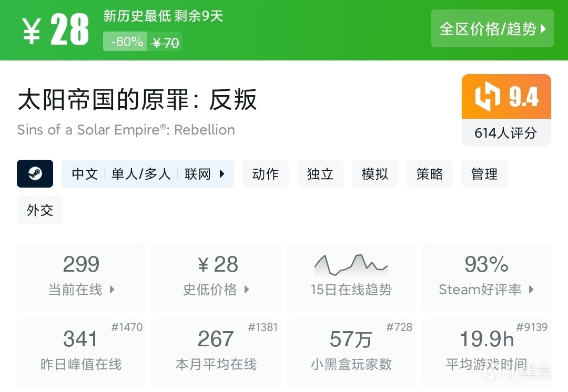Viewport: 568px width, 392px height.
Task: Tap the 管理 tag
Action: pyautogui.click(x=484, y=174)
